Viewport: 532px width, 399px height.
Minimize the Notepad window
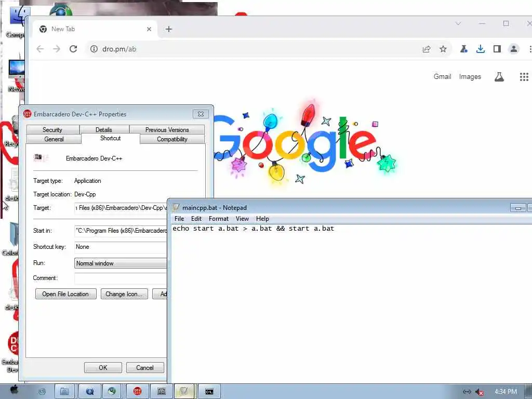[x=518, y=208]
